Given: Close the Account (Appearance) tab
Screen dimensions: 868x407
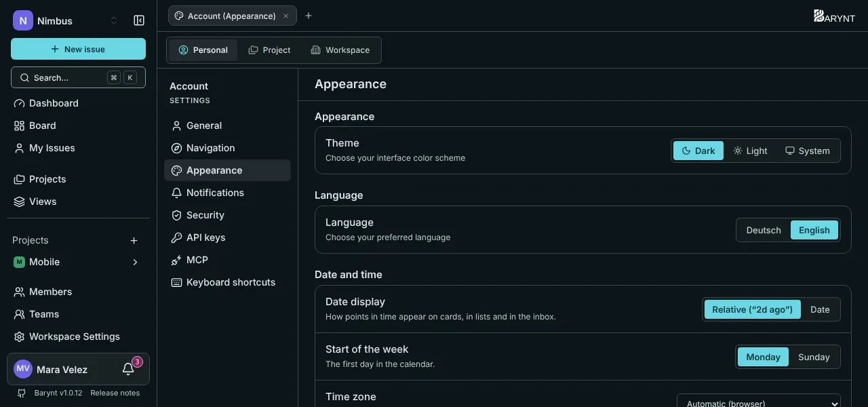Looking at the screenshot, I should [285, 16].
